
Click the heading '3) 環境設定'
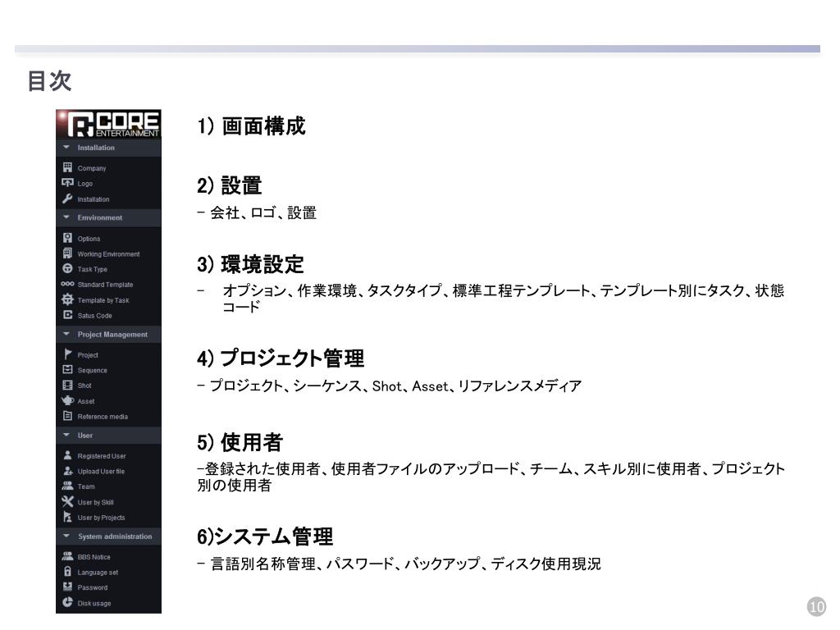coord(250,265)
